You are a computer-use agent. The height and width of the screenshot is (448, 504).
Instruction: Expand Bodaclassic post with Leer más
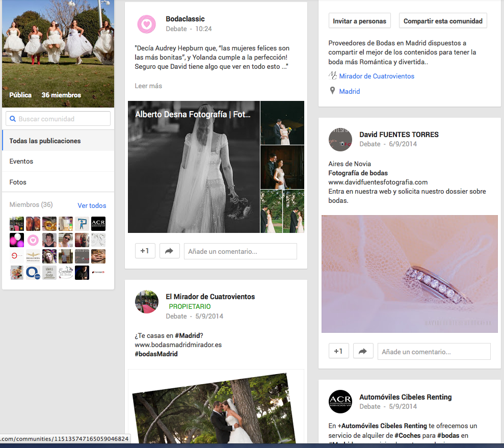coord(148,86)
